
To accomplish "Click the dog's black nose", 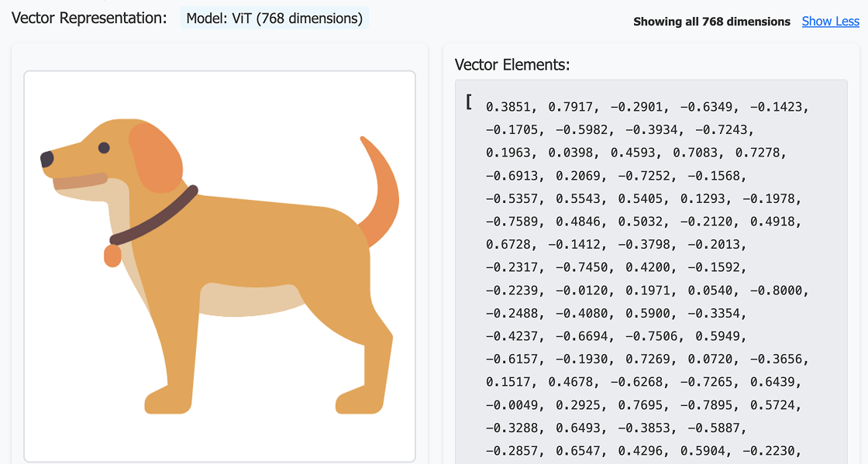I will (x=47, y=159).
